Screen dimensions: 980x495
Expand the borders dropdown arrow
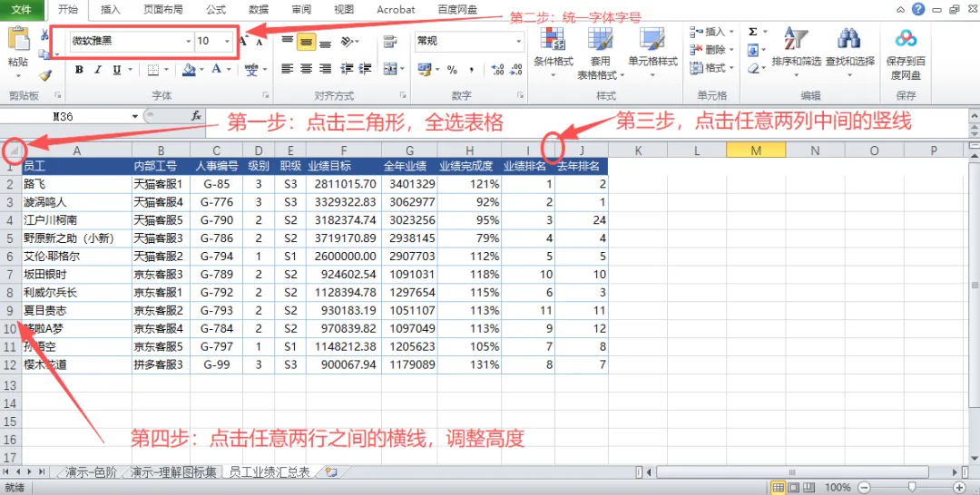[165, 70]
